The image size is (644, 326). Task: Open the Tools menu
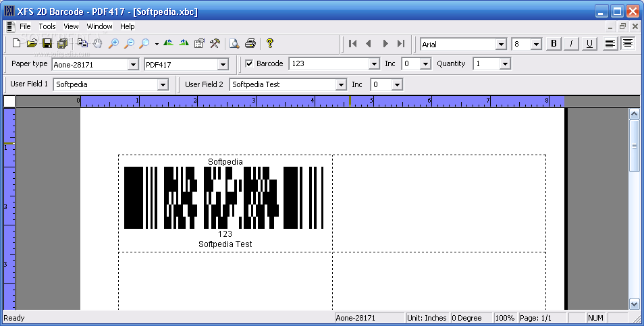47,26
